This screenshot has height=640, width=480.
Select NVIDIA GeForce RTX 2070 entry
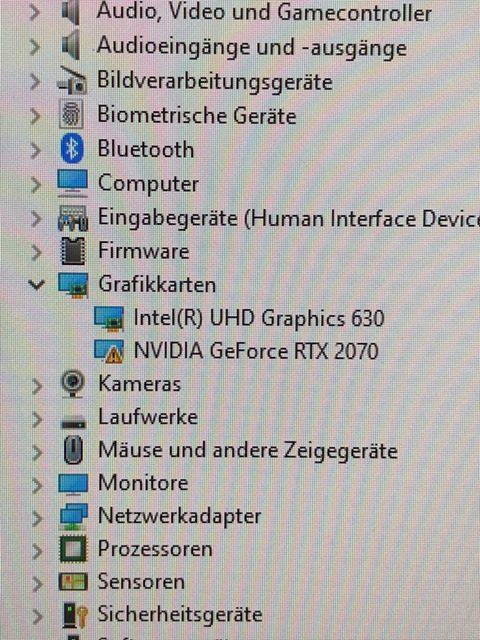point(256,351)
